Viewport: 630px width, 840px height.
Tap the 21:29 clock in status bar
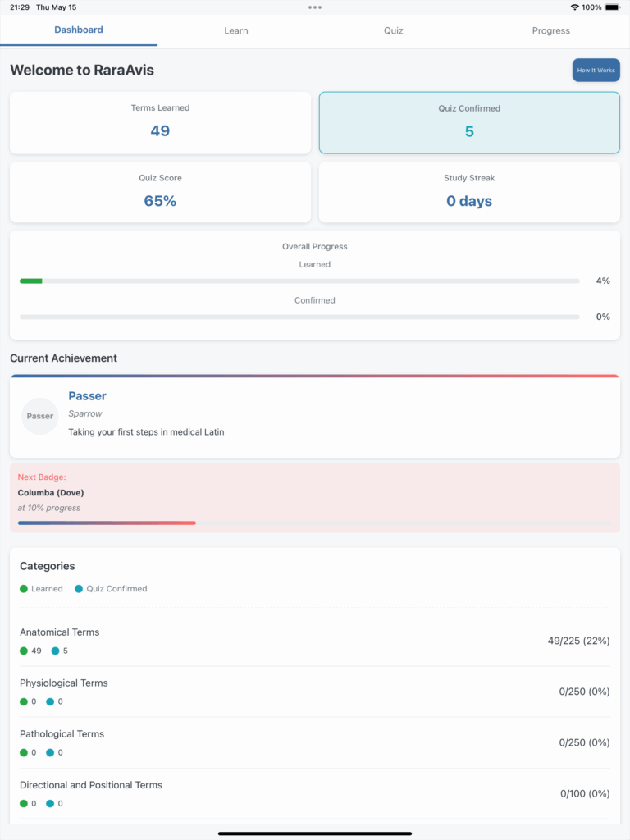tap(20, 7)
